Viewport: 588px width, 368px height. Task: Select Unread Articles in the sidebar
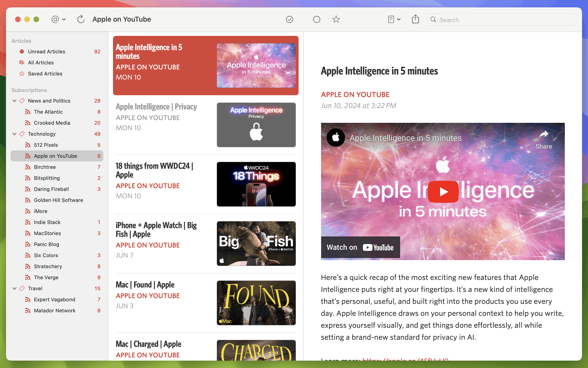pyautogui.click(x=57, y=52)
